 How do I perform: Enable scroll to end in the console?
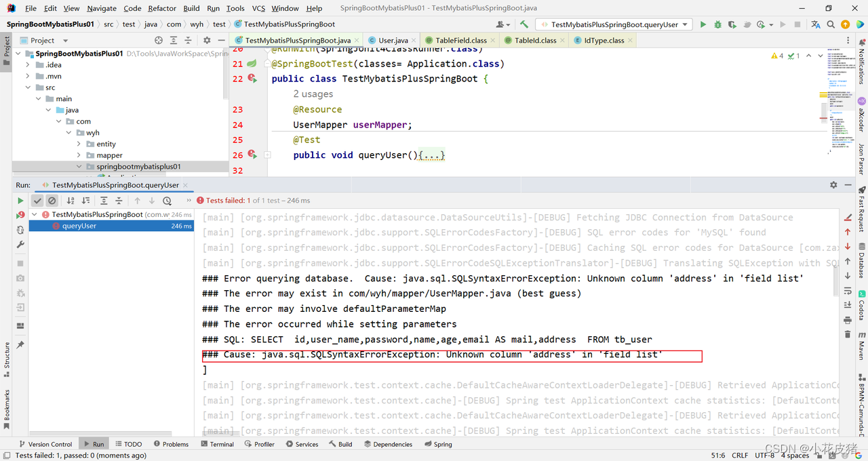[x=848, y=305]
